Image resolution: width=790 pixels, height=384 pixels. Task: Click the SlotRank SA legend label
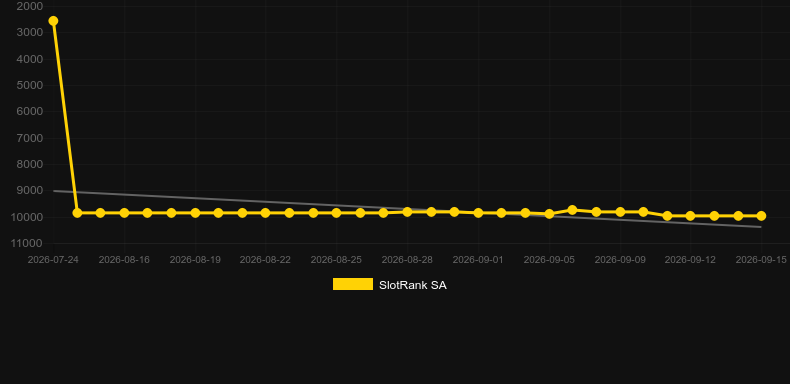[413, 285]
